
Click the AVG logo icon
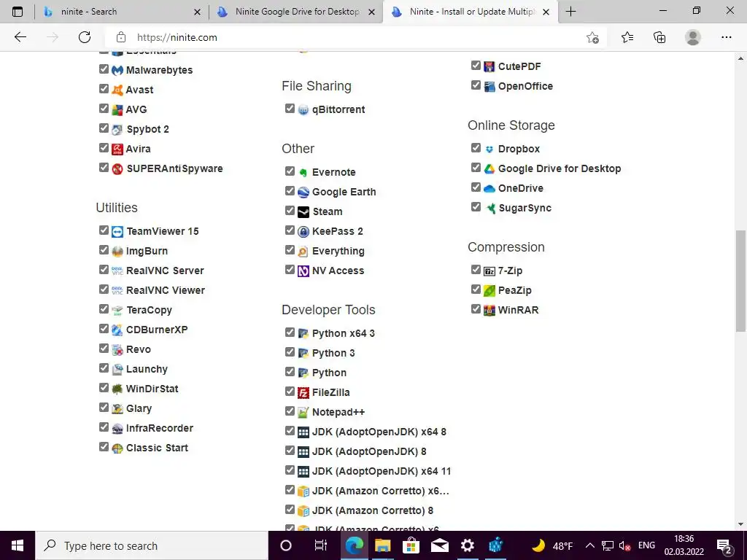(117, 109)
